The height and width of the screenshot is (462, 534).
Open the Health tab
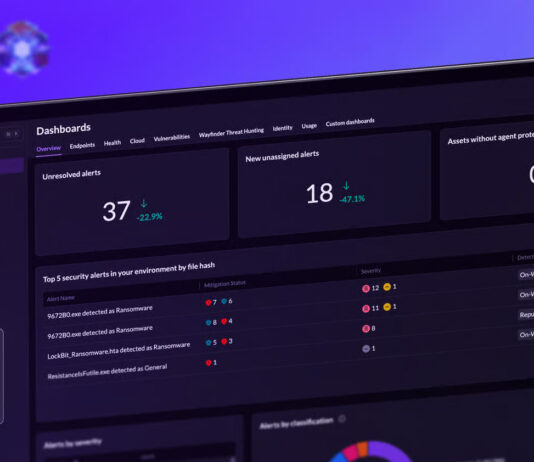coord(112,143)
